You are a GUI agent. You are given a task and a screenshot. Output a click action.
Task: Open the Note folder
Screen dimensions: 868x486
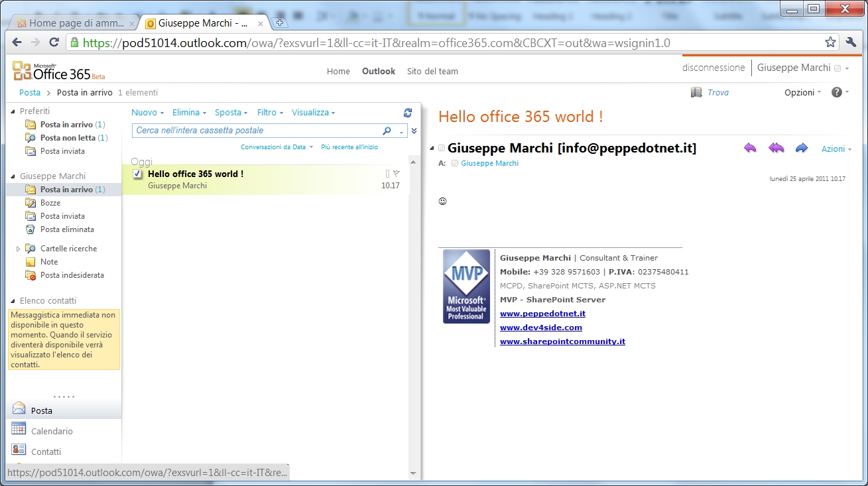[48, 262]
